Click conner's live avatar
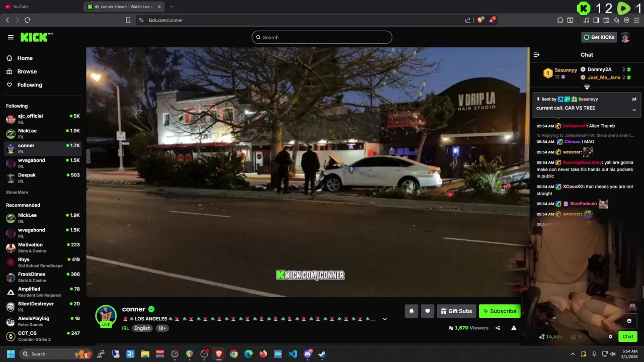The image size is (644, 362). point(106,316)
